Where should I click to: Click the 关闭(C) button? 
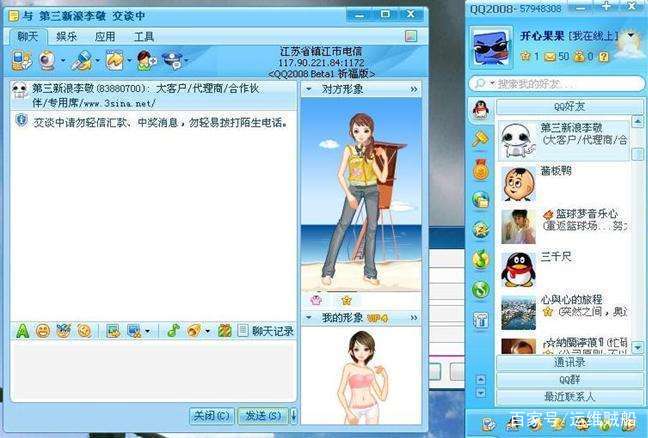click(212, 415)
